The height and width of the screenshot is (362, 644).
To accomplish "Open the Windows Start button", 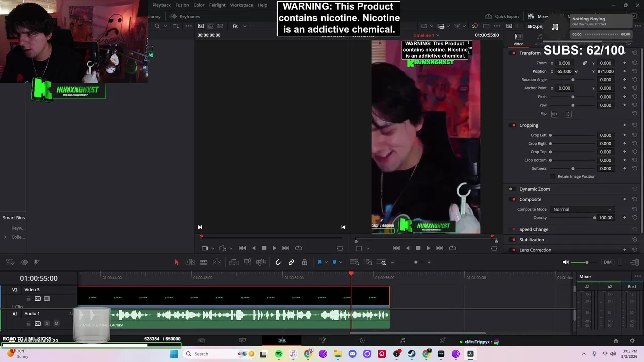I will 174,354.
